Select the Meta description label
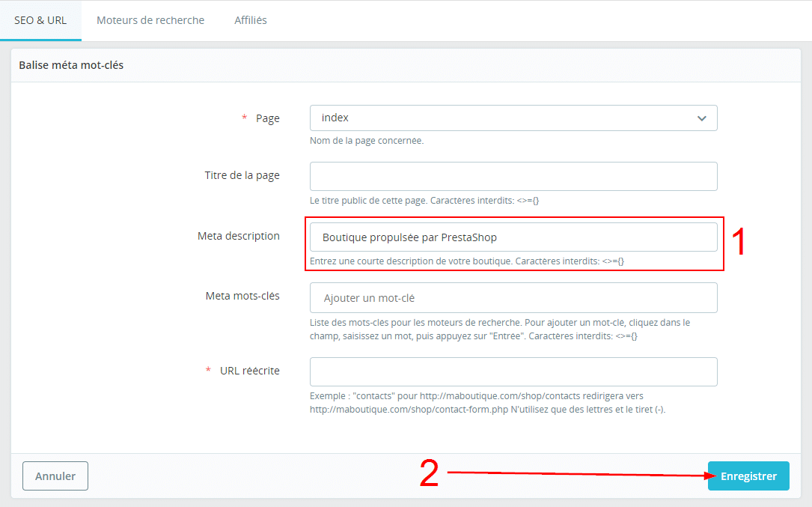The image size is (812, 507). (x=239, y=236)
